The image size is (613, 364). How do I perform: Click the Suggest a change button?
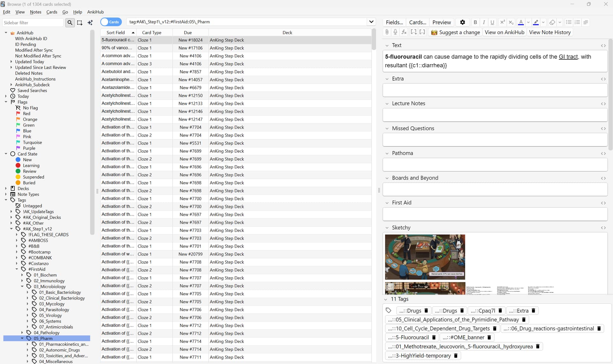(455, 32)
